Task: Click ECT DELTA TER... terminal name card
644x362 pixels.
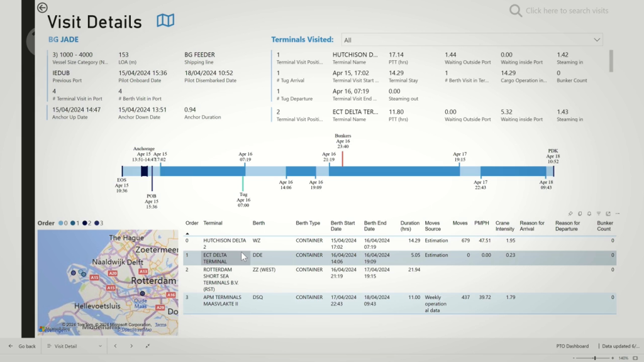Action: click(355, 112)
